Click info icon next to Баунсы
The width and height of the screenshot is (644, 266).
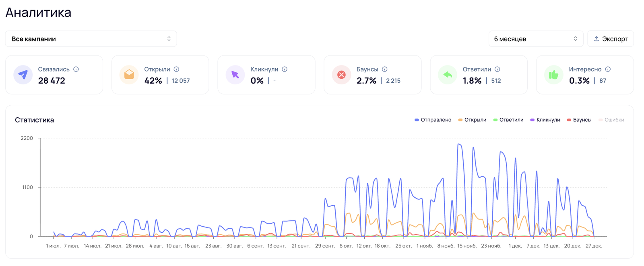[385, 69]
